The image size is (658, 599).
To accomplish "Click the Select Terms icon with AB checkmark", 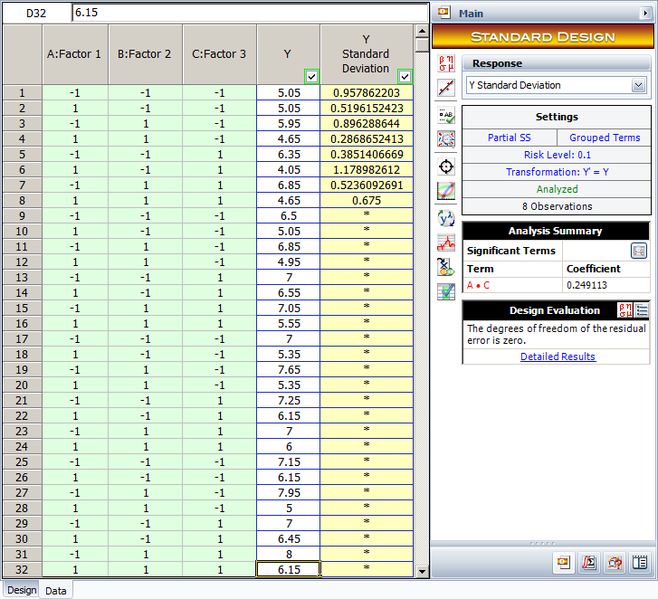I will tap(447, 114).
